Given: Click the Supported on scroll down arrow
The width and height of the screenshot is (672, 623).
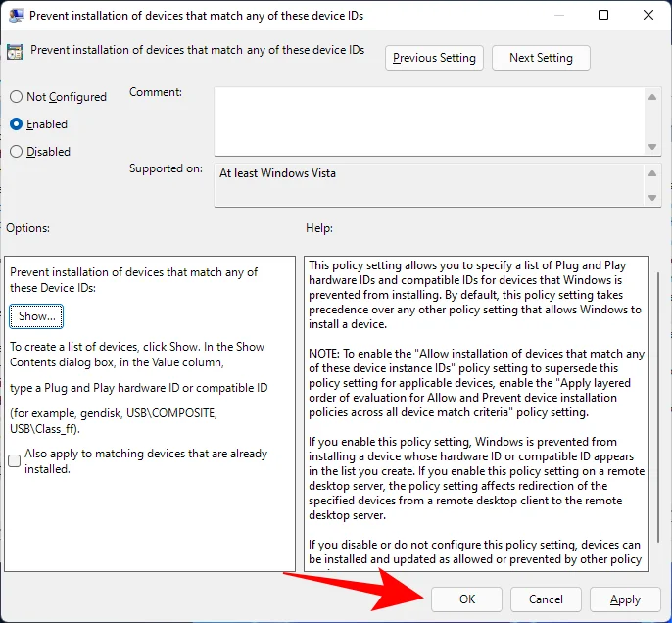Looking at the screenshot, I should 653,198.
